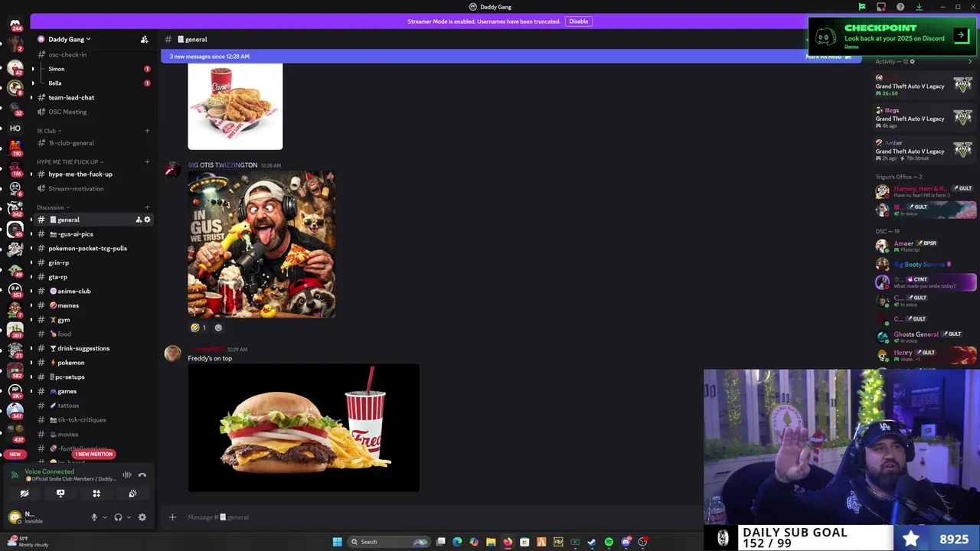980x551 pixels.
Task: Open User Settings gear
Action: 142,517
